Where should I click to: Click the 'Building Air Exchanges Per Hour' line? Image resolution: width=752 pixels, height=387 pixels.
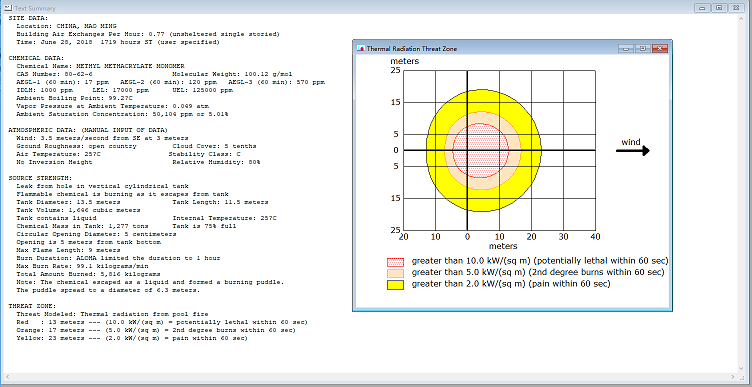[148, 34]
